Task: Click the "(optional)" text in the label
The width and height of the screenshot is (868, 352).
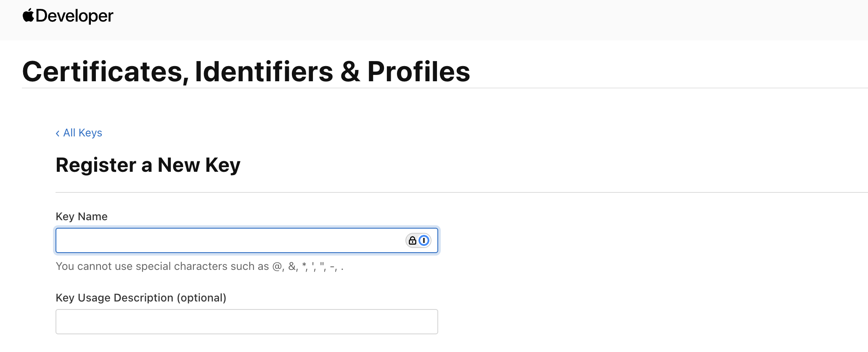Action: coord(201,298)
